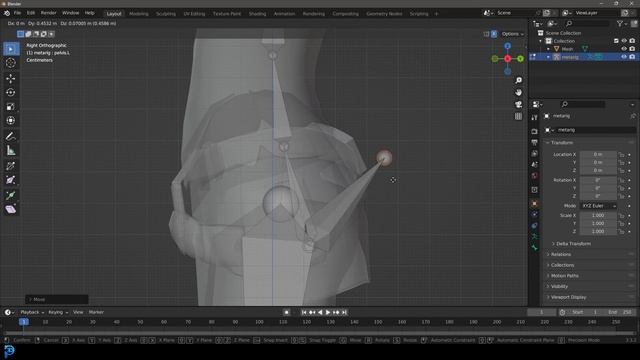Open the Object properties tab icon
This screenshot has height=360, width=640.
pyautogui.click(x=534, y=204)
